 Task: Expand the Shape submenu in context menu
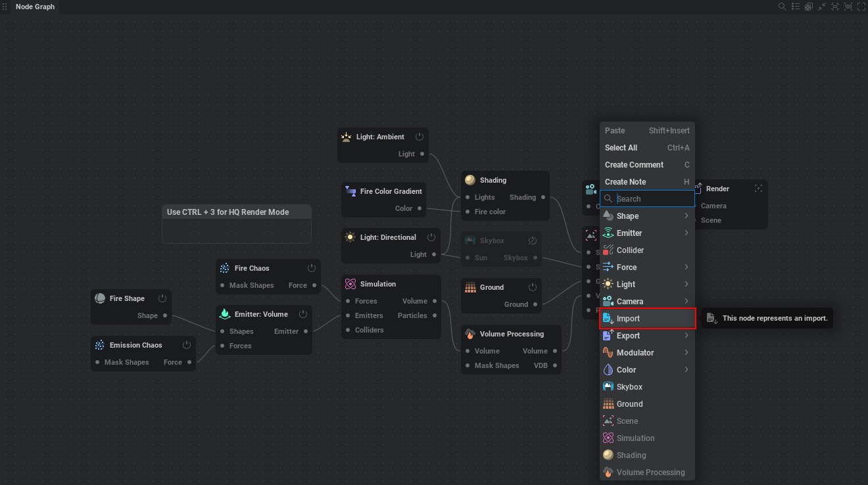click(x=648, y=216)
